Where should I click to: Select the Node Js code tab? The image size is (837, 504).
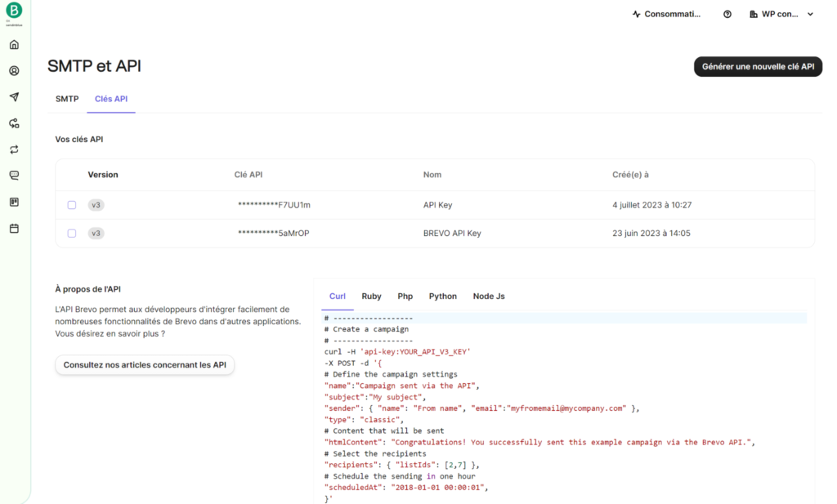pyautogui.click(x=489, y=296)
